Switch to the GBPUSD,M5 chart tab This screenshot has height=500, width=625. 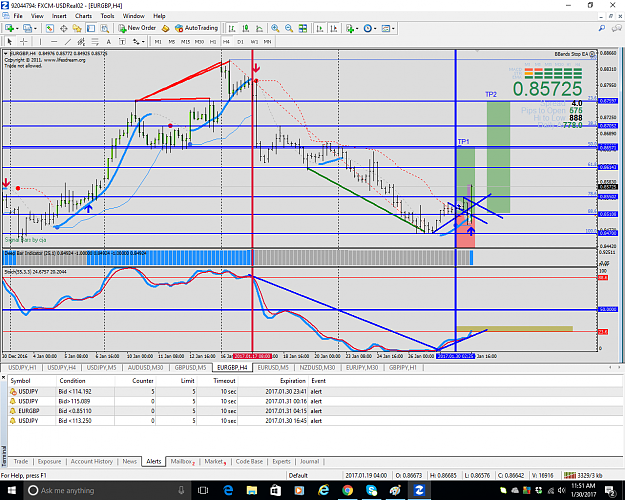(x=190, y=367)
